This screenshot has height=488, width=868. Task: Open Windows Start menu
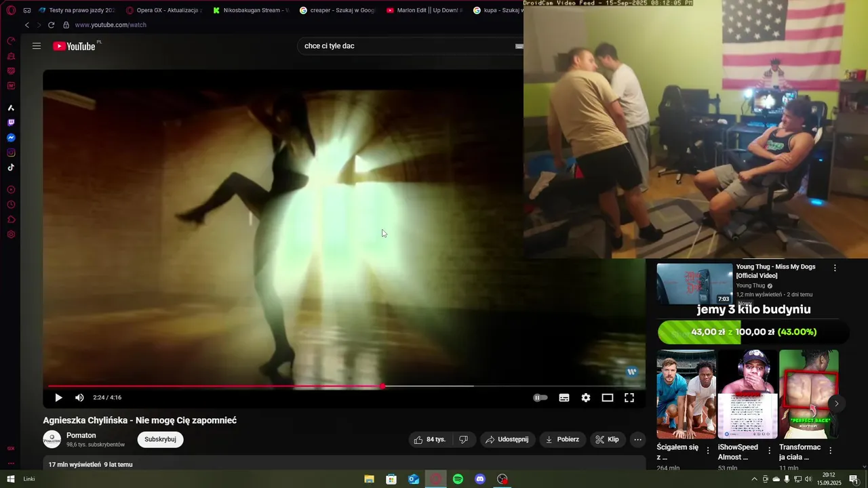tap(11, 479)
